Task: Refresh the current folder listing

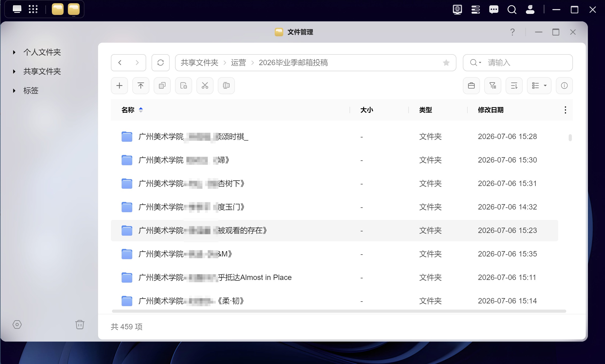Action: coord(161,63)
